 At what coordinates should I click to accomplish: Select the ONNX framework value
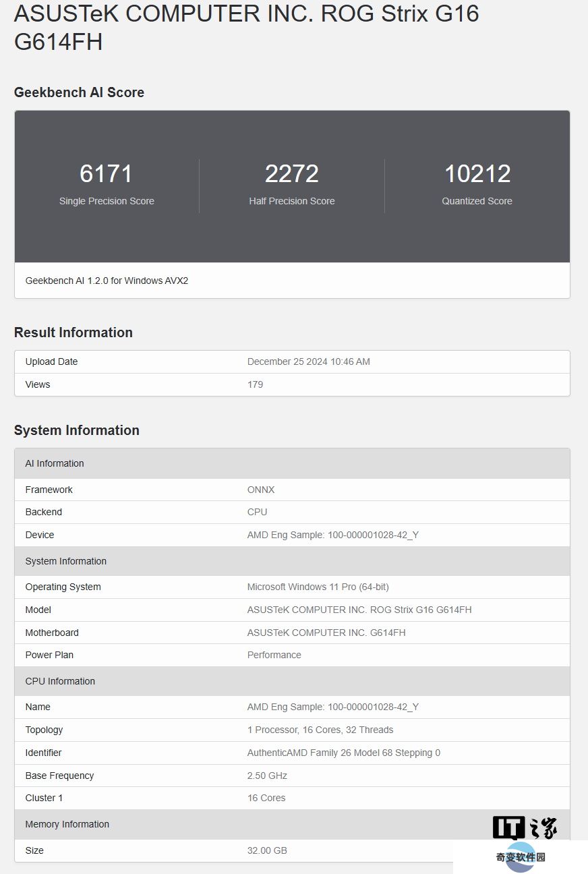pos(261,490)
